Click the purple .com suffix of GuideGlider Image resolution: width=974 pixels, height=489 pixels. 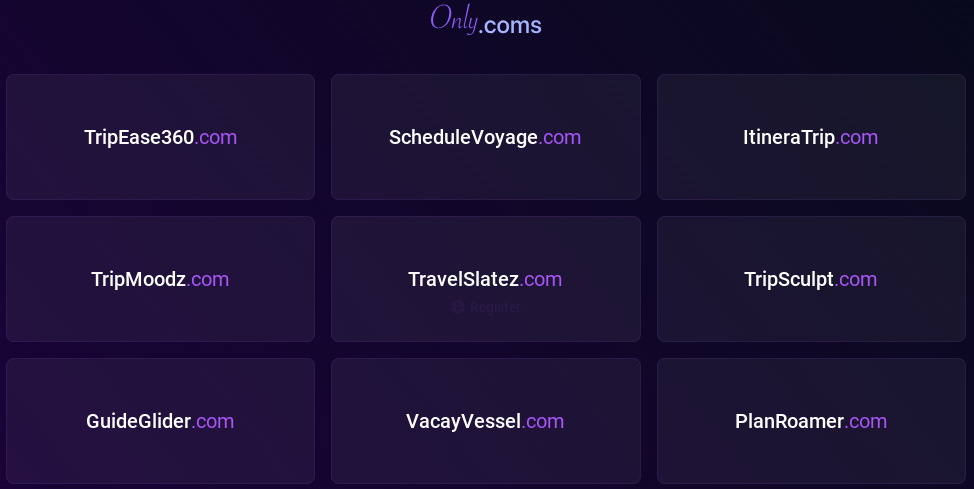[x=213, y=421]
